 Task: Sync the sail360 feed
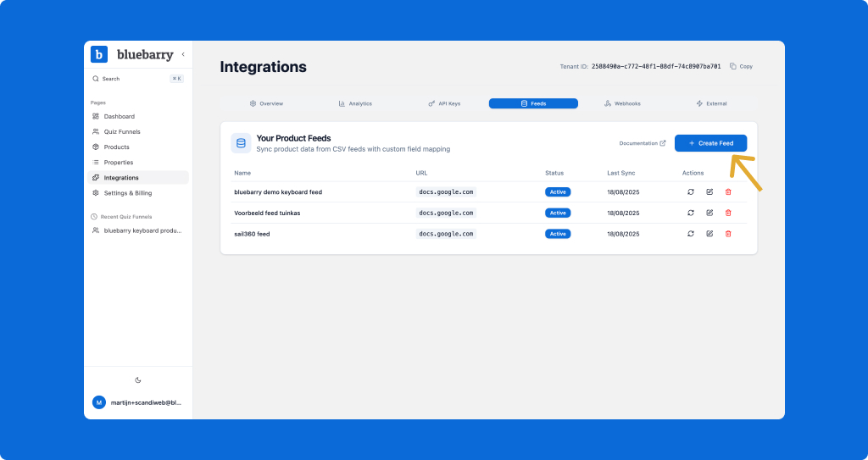pyautogui.click(x=691, y=234)
